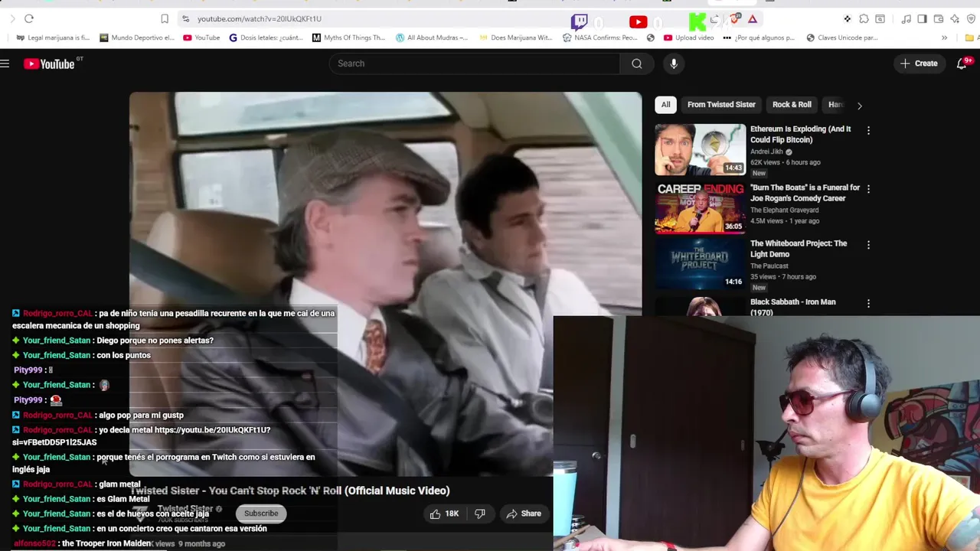The height and width of the screenshot is (551, 980).
Task: Bookmark this page with the ribbon icon
Action: coord(165,18)
